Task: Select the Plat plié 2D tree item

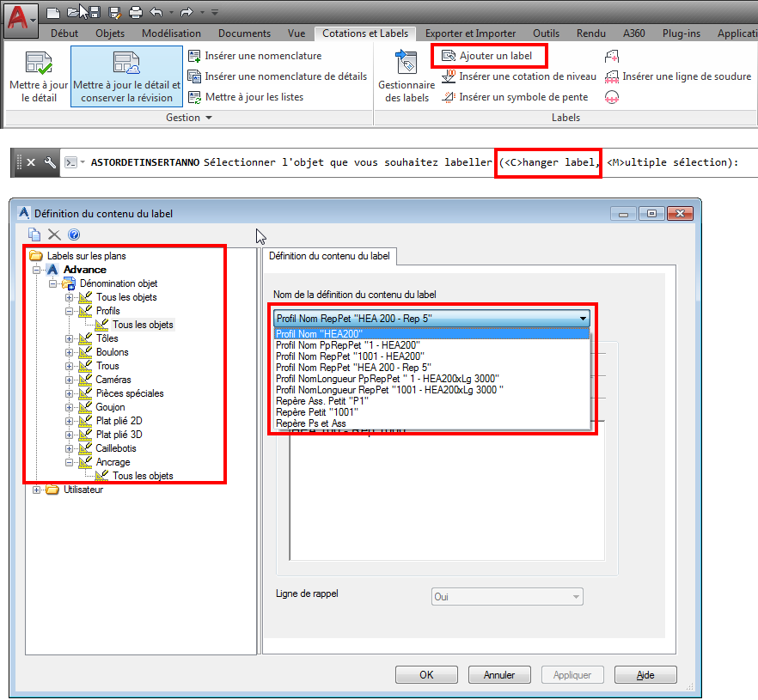Action: point(119,421)
